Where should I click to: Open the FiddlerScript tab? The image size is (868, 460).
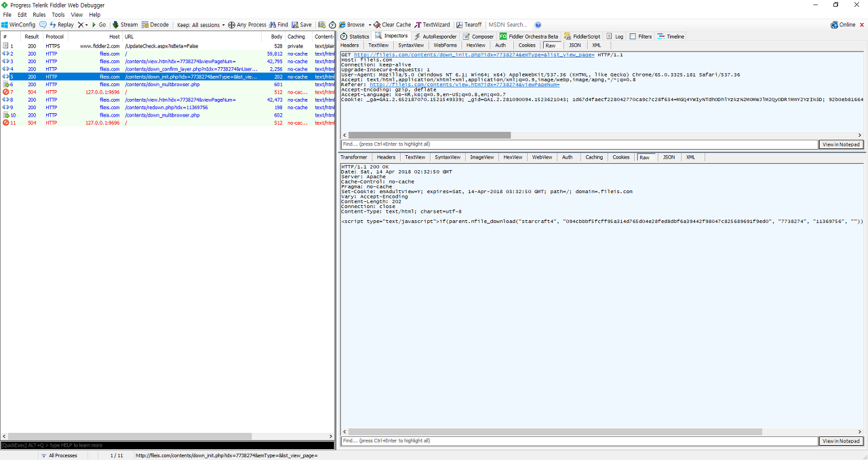(583, 37)
